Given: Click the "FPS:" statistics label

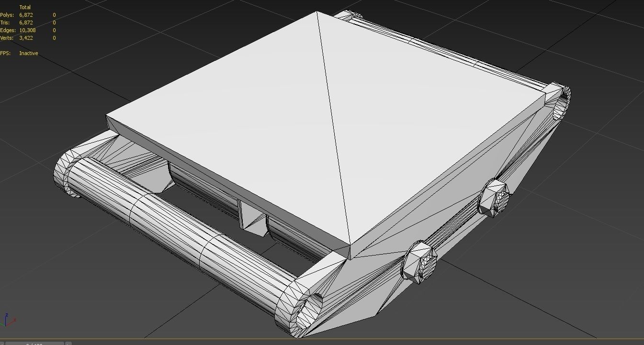Looking at the screenshot, I should click(5, 53).
